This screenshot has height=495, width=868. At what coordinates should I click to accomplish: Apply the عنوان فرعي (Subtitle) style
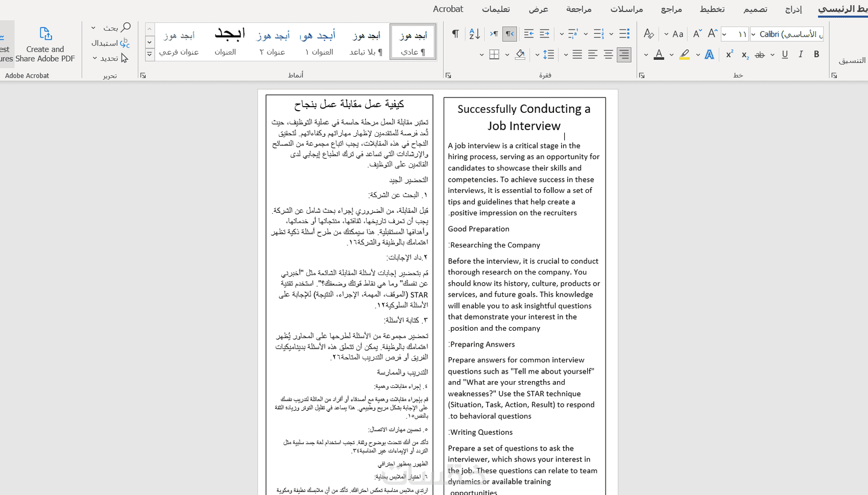[179, 42]
